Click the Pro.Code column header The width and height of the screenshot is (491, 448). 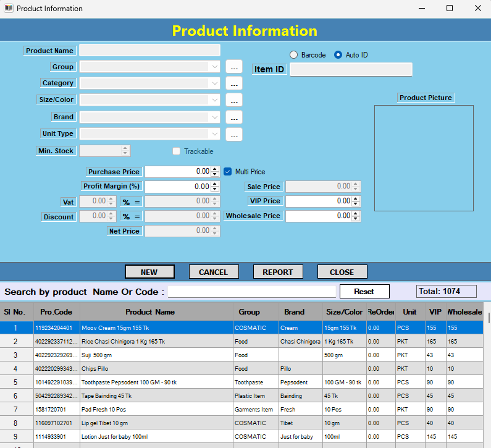point(56,312)
